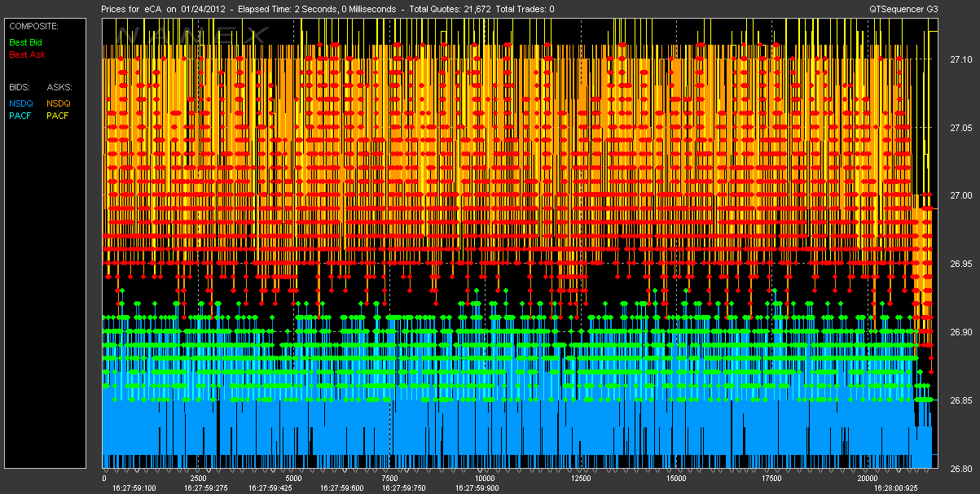
Task: Click the BIDS: legend heading
Action: (x=20, y=86)
